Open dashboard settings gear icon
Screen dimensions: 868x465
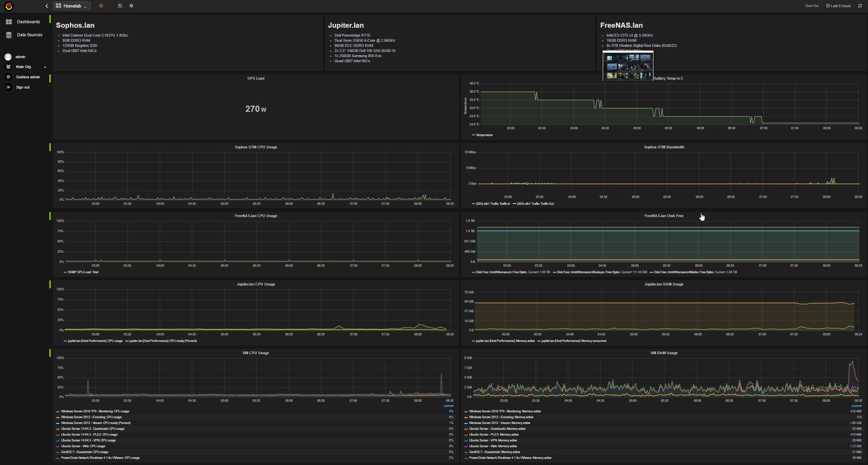coord(131,6)
